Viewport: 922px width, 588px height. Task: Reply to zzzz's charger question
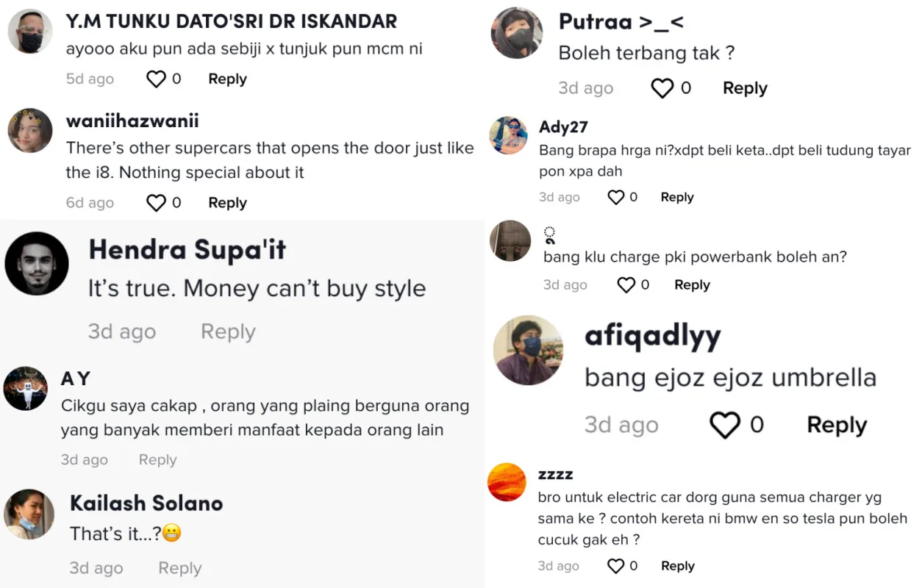pyautogui.click(x=678, y=566)
